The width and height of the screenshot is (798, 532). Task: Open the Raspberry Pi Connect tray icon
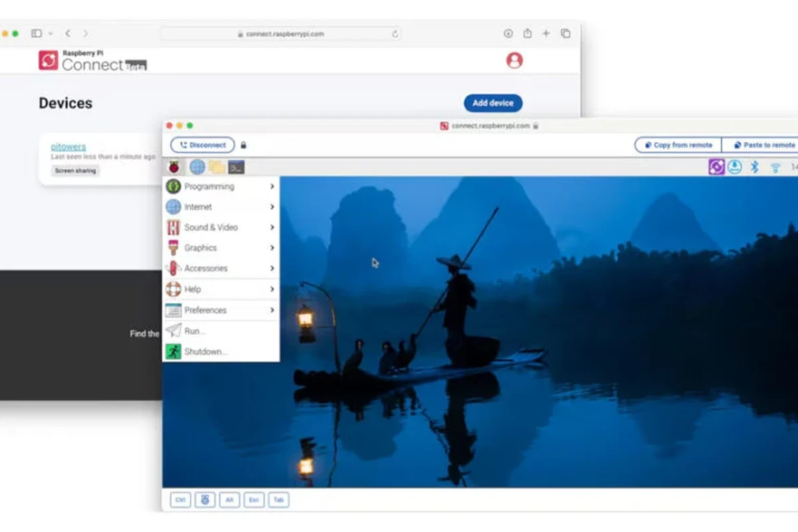(x=716, y=167)
